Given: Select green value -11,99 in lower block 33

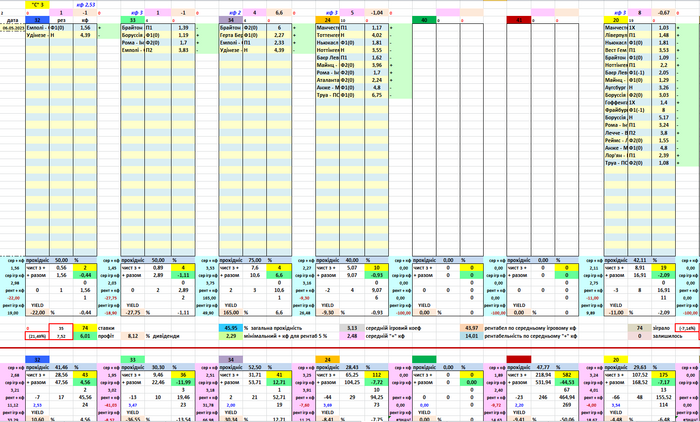Looking at the screenshot, I should point(183,382).
